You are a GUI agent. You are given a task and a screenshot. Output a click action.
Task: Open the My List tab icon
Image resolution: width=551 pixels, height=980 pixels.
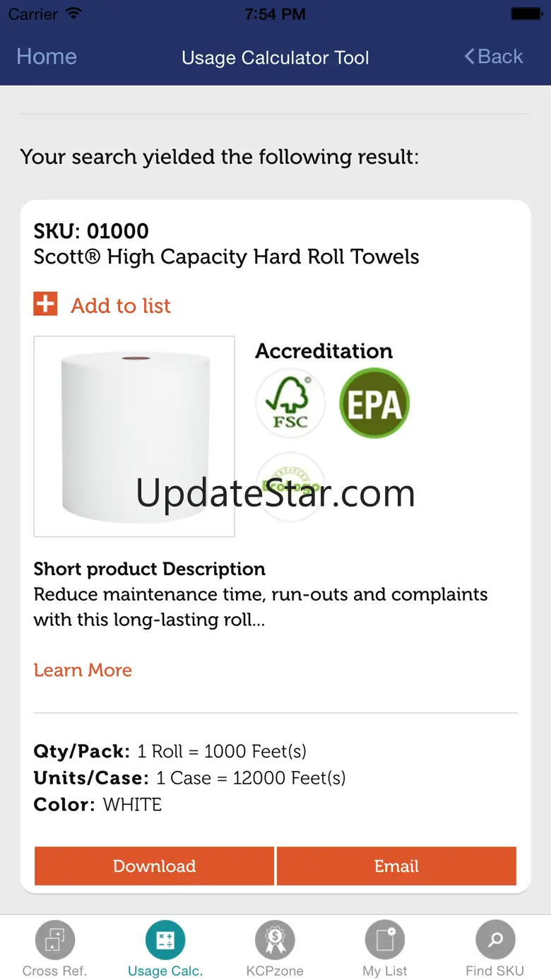385,940
